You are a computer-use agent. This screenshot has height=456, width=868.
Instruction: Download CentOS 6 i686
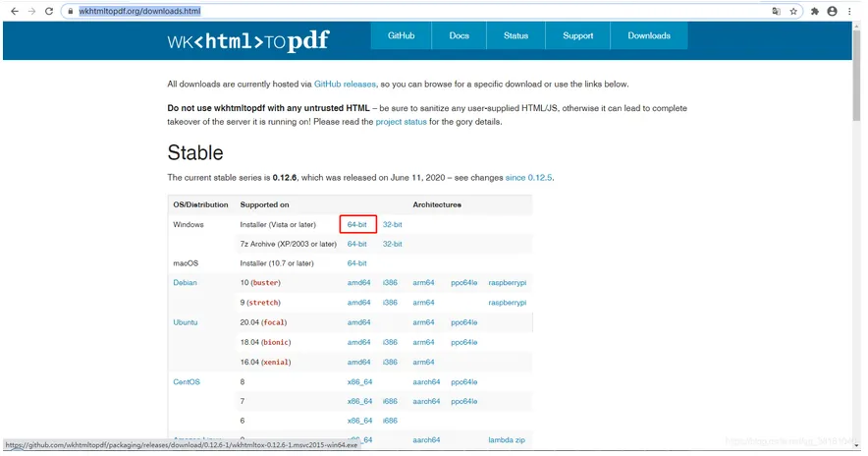(390, 421)
